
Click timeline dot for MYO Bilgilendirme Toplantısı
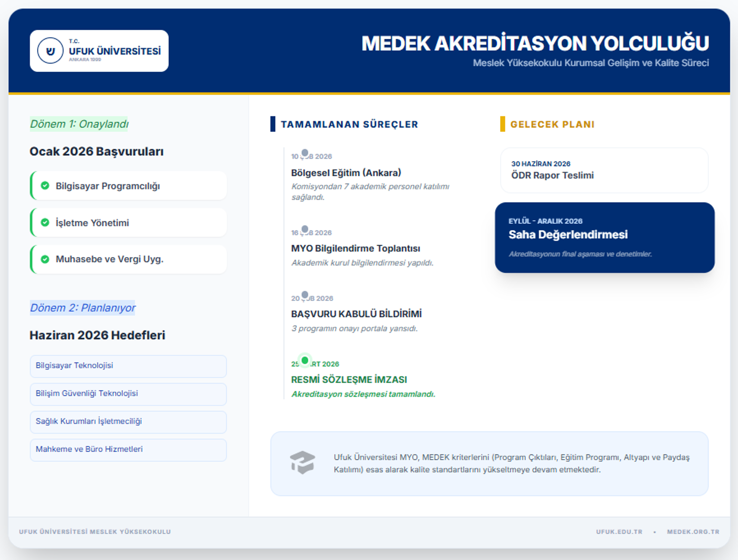pyautogui.click(x=305, y=229)
